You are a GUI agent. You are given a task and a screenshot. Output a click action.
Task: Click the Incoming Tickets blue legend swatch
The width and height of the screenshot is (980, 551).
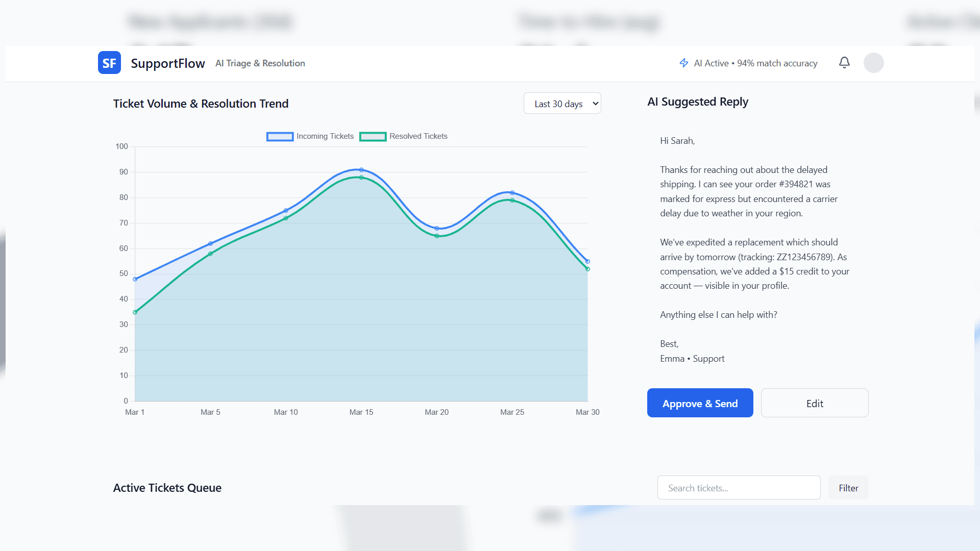(280, 136)
